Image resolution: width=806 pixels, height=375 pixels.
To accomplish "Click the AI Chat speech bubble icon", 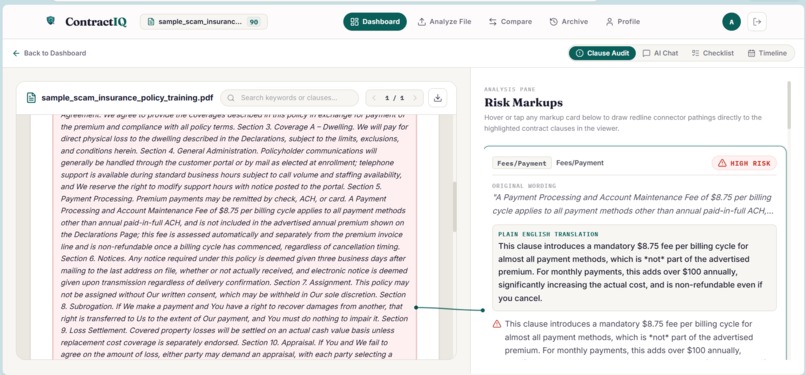I will pos(647,53).
